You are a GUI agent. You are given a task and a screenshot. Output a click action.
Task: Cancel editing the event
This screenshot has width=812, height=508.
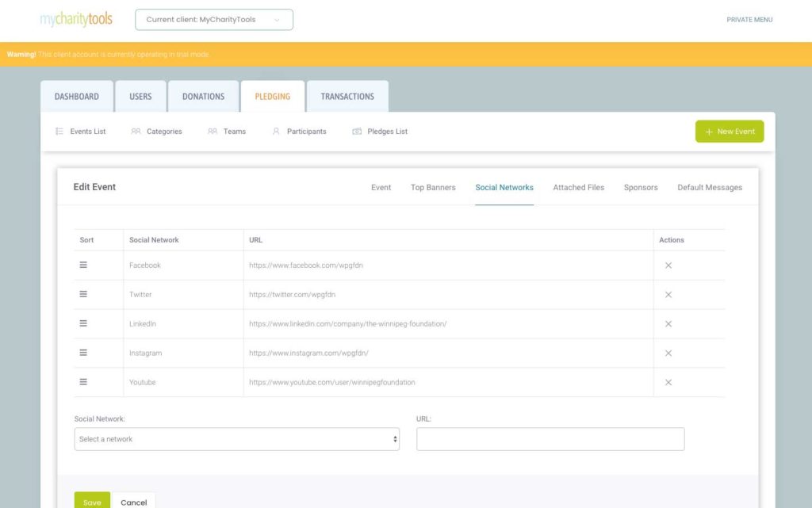click(133, 501)
